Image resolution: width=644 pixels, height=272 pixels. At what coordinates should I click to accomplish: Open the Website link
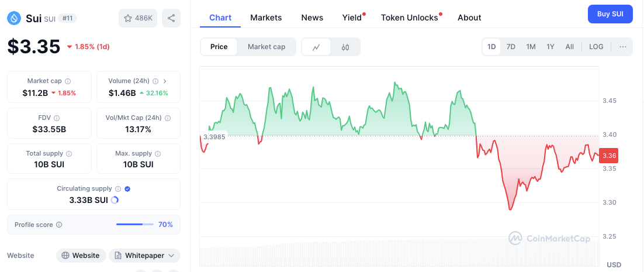point(81,256)
